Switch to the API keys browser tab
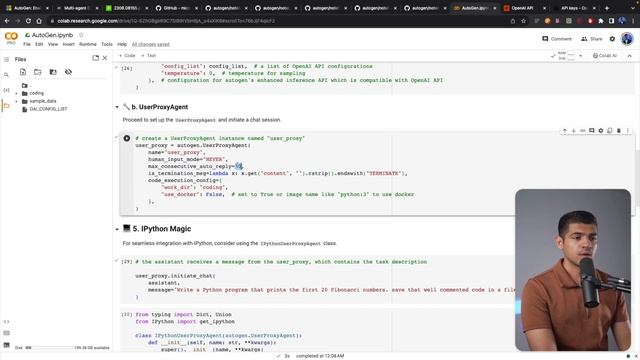This screenshot has width=640, height=360. click(573, 8)
